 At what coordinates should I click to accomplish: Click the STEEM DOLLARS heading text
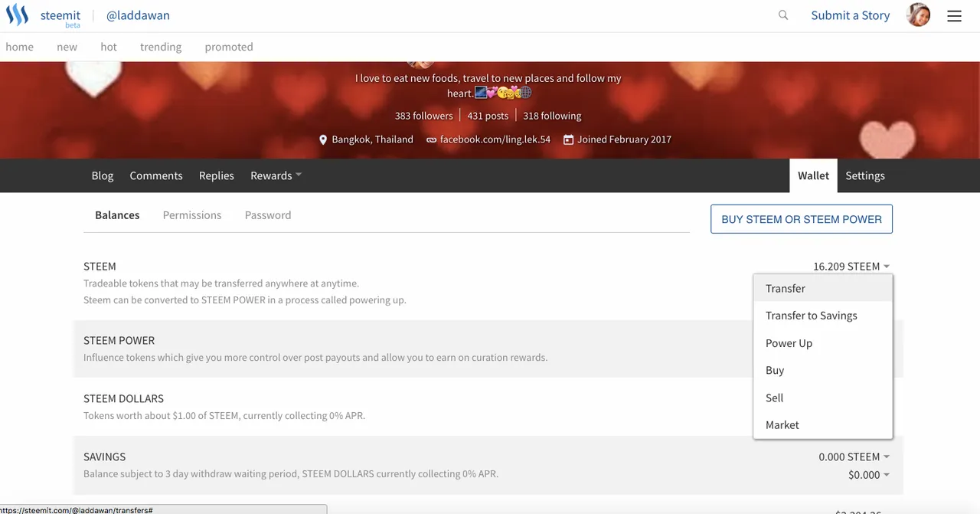point(123,398)
